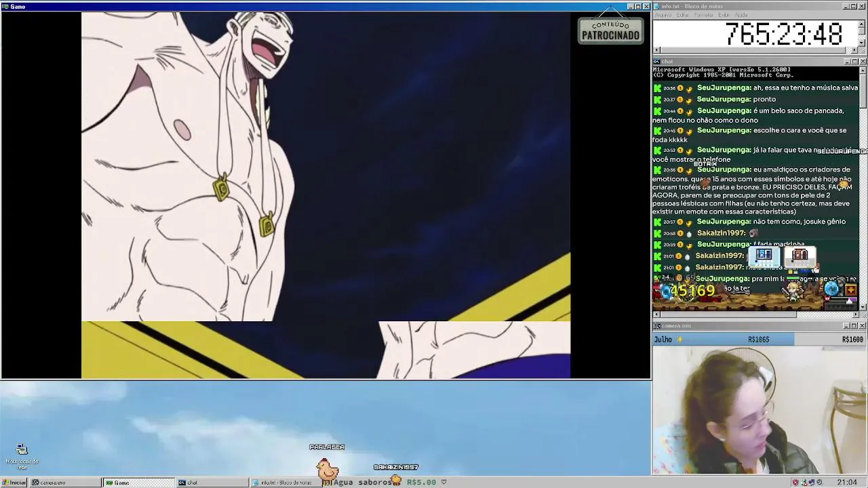Click the chat window scroll up arrow
Image resolution: width=868 pixels, height=488 pixels.
pos(863,70)
